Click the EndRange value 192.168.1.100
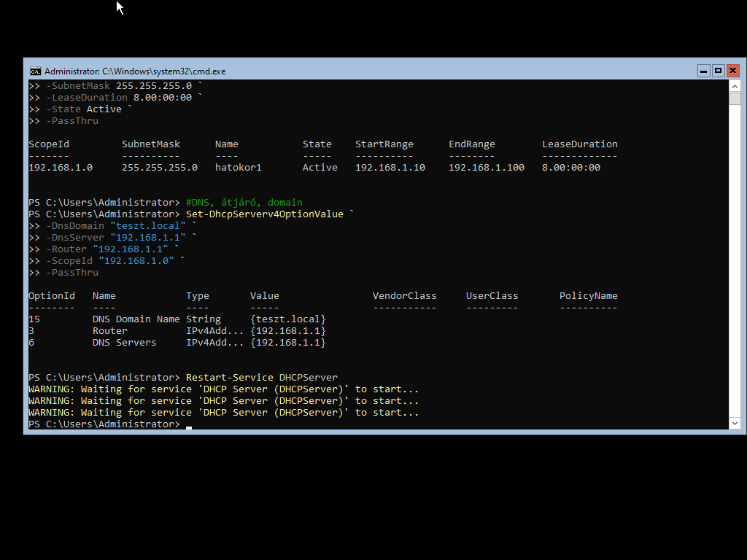Image resolution: width=747 pixels, height=560 pixels. (486, 168)
